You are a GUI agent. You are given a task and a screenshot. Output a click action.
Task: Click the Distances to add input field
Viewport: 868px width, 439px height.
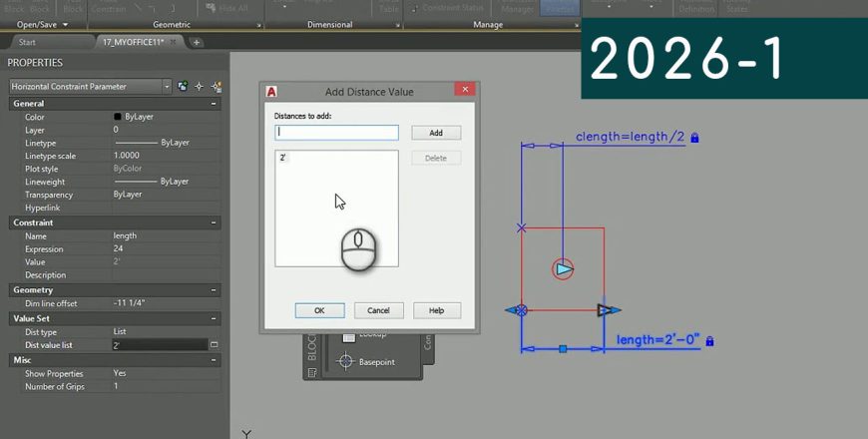pos(336,132)
